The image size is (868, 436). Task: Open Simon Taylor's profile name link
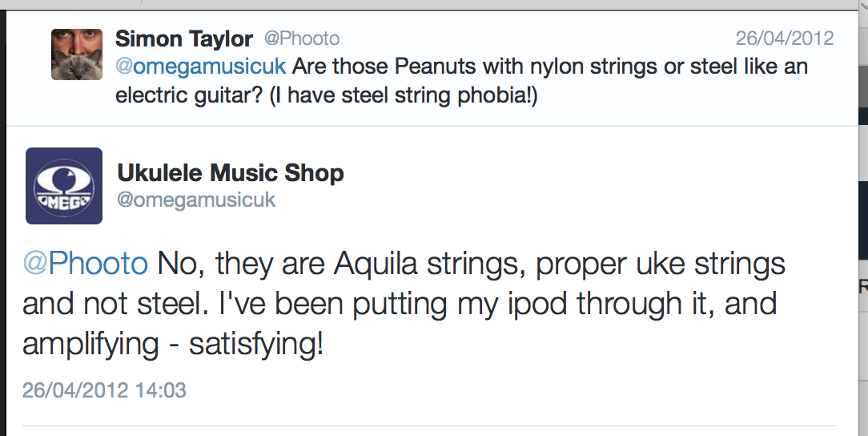coord(184,38)
